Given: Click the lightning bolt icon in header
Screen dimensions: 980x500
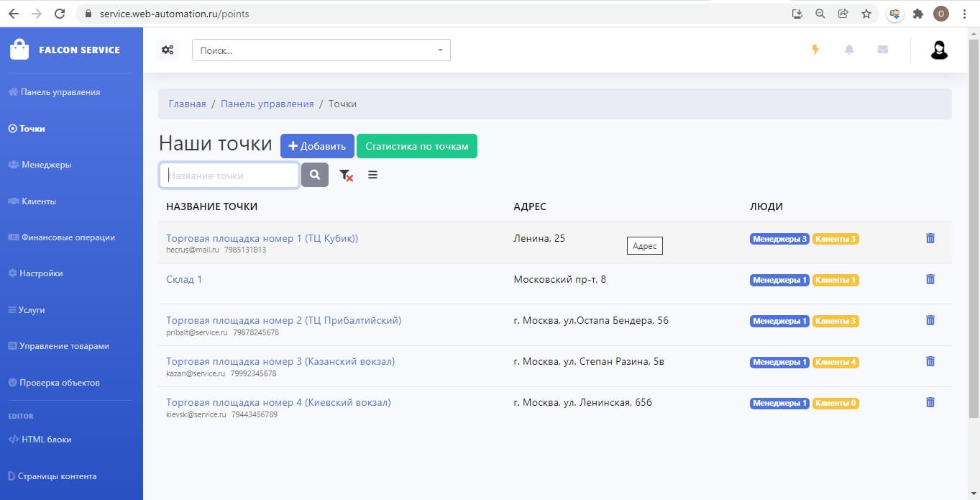Looking at the screenshot, I should click(x=815, y=50).
